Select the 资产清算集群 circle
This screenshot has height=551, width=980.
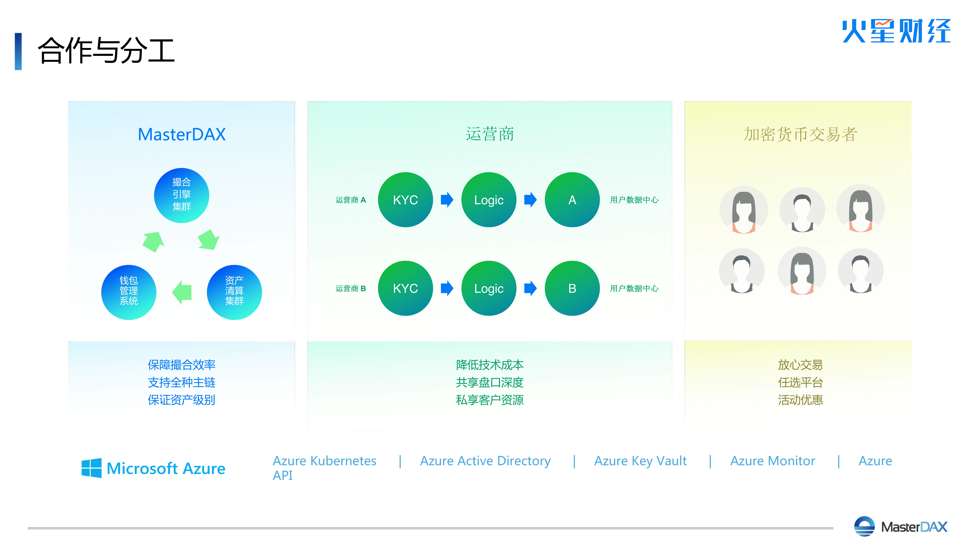click(x=234, y=292)
